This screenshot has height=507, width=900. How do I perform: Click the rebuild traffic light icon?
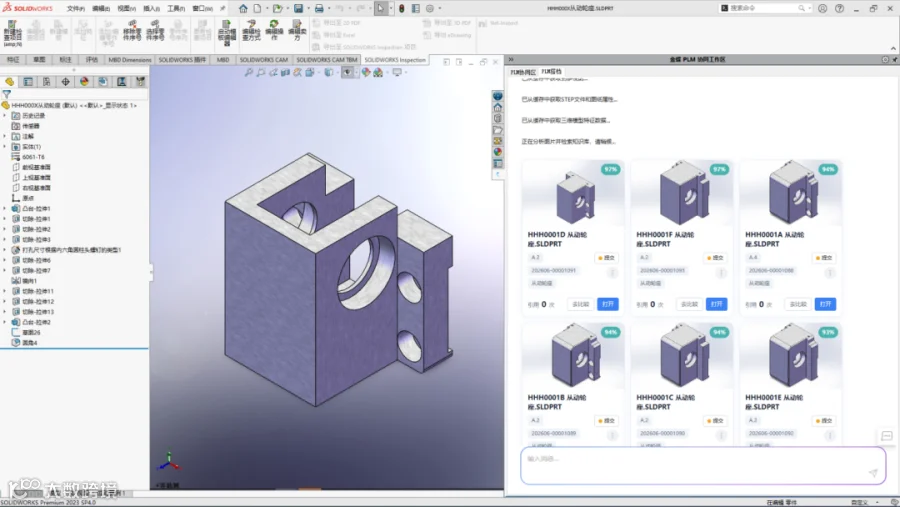tap(402, 9)
